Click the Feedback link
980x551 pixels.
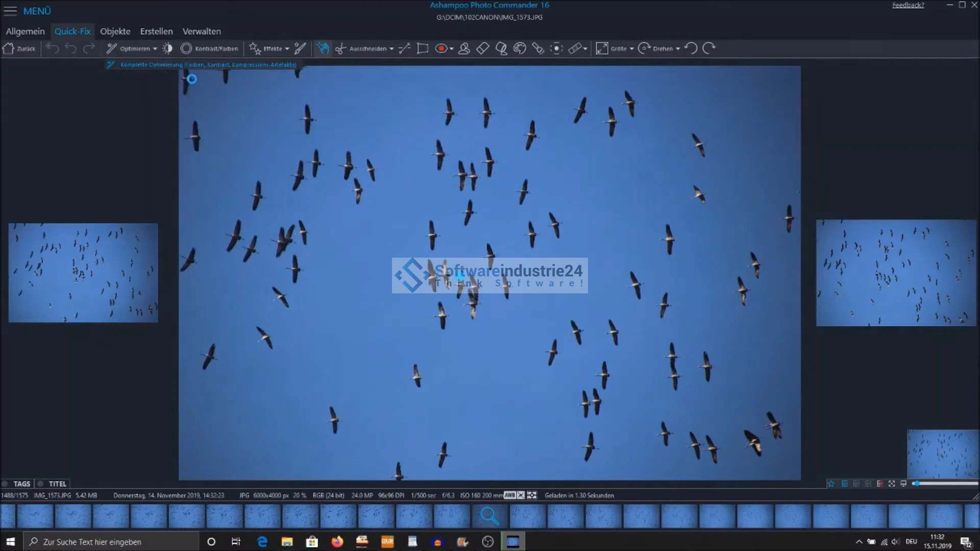(x=908, y=5)
